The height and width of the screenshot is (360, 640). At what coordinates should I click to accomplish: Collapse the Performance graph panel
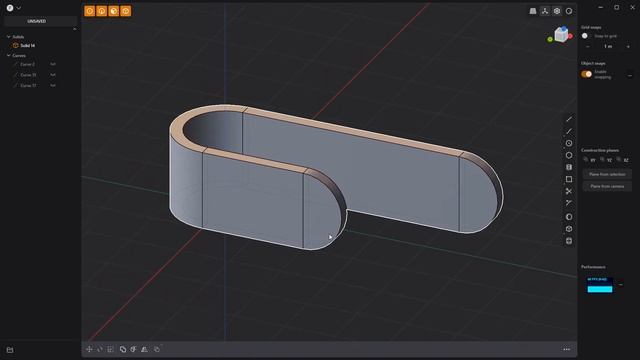(621, 284)
